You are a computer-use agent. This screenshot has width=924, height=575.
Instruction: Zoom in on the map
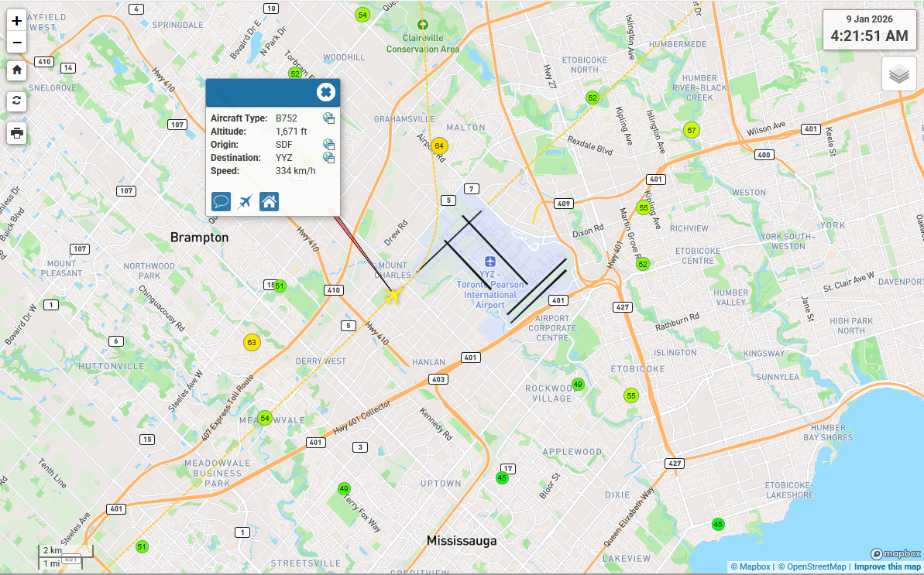[17, 22]
